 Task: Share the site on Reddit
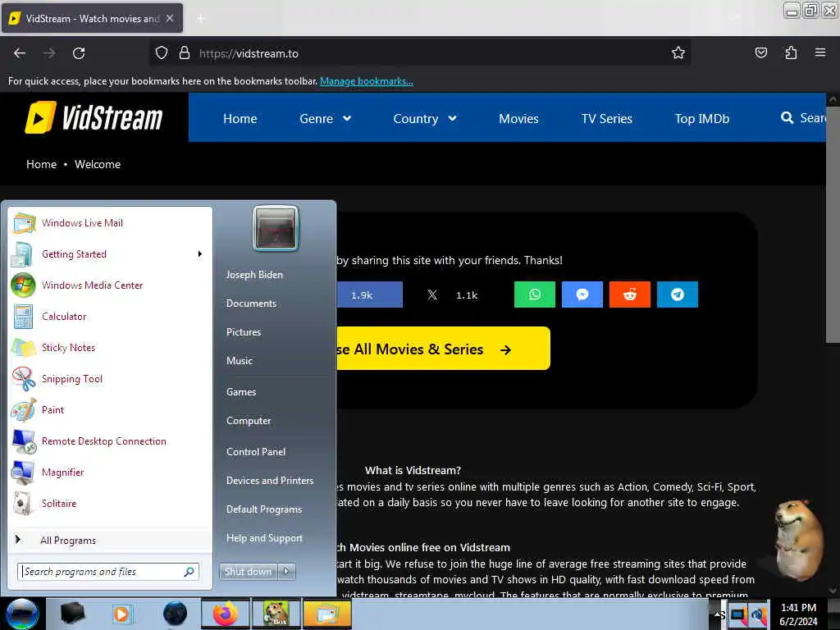click(629, 294)
